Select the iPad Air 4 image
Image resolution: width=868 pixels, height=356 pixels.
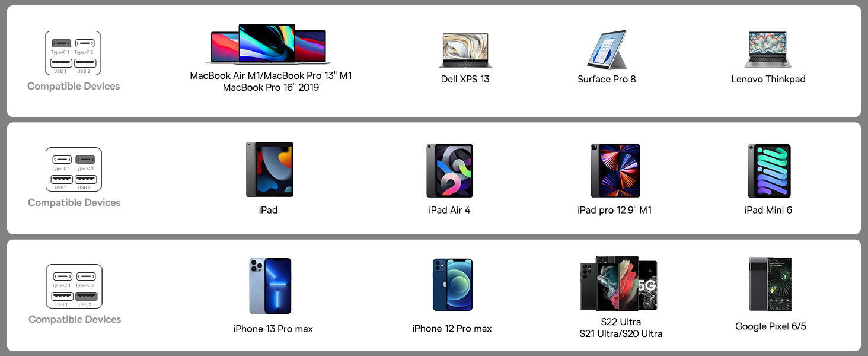pos(449,171)
